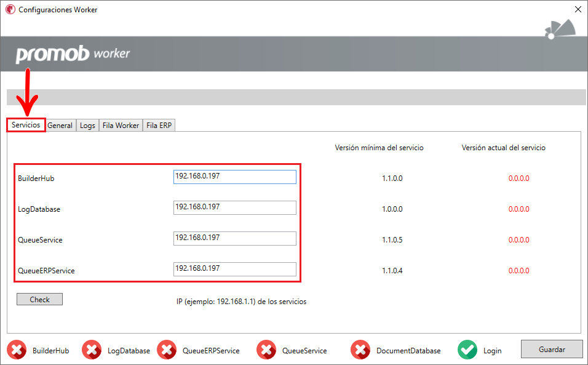Click the LogDatabase current version 0.0.0.0
588x365 pixels.
click(519, 209)
